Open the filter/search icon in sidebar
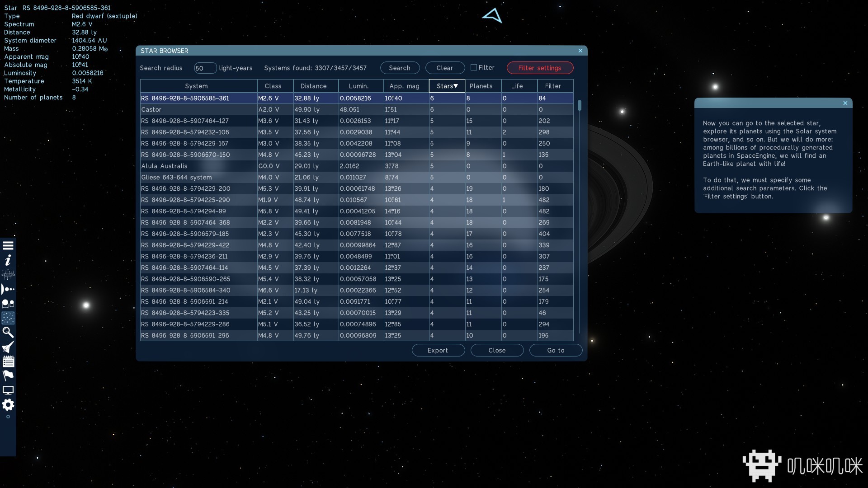Screen dimensions: 868x488 click(8, 332)
